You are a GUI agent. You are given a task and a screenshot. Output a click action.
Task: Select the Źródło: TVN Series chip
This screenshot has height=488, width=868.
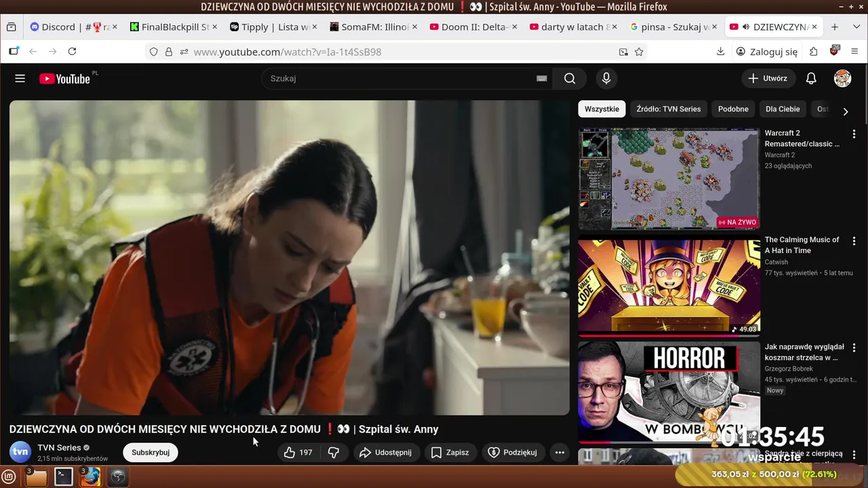669,109
